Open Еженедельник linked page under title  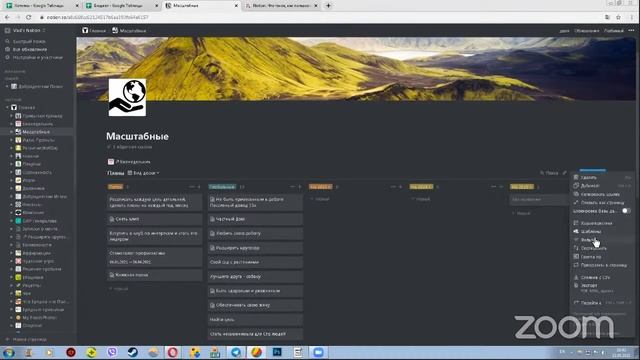click(129, 162)
